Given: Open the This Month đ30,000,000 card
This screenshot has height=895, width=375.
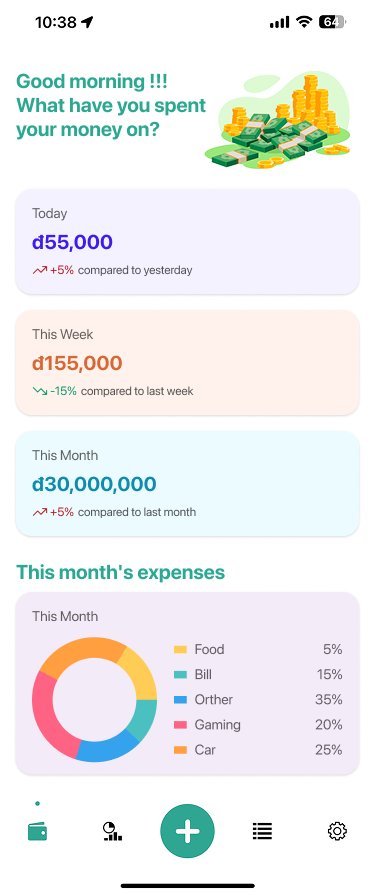Looking at the screenshot, I should coord(187,483).
